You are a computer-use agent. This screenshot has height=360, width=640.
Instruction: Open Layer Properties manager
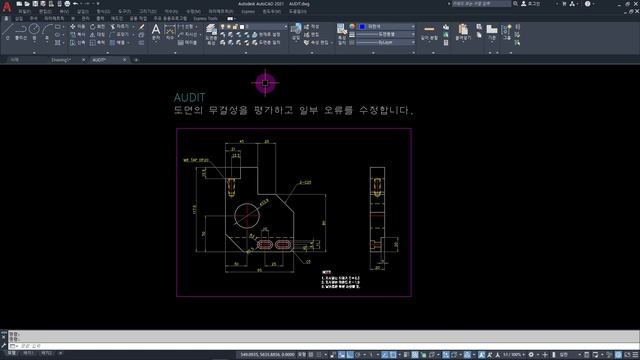(211, 34)
